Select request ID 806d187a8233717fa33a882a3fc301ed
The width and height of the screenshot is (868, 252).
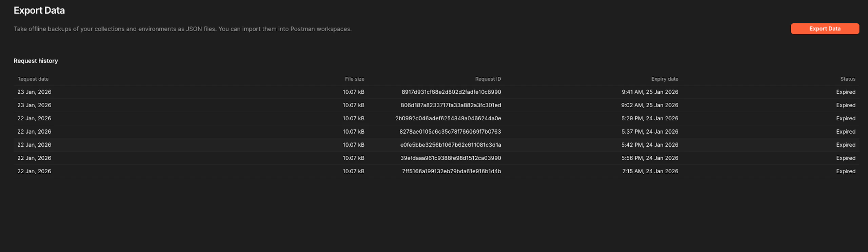[451, 105]
